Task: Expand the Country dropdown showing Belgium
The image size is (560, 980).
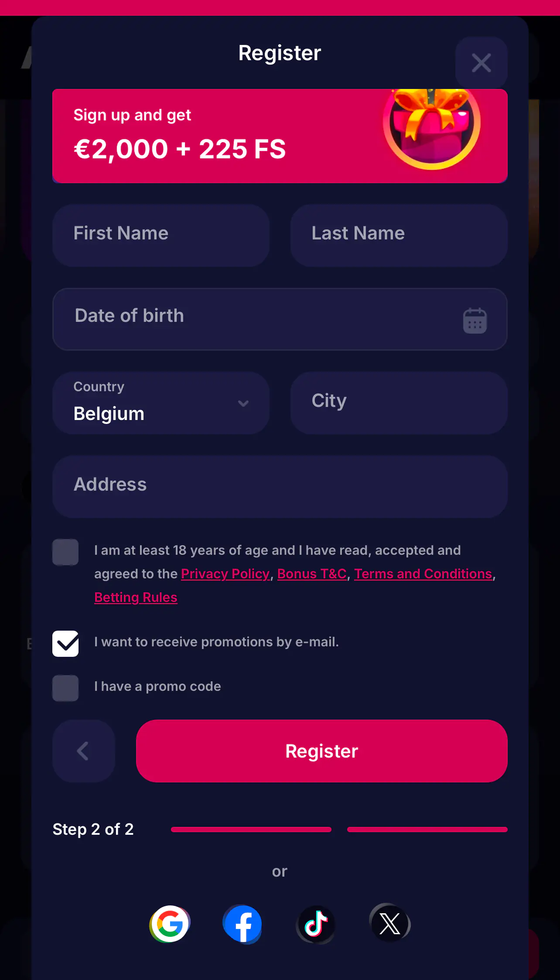Action: click(161, 403)
